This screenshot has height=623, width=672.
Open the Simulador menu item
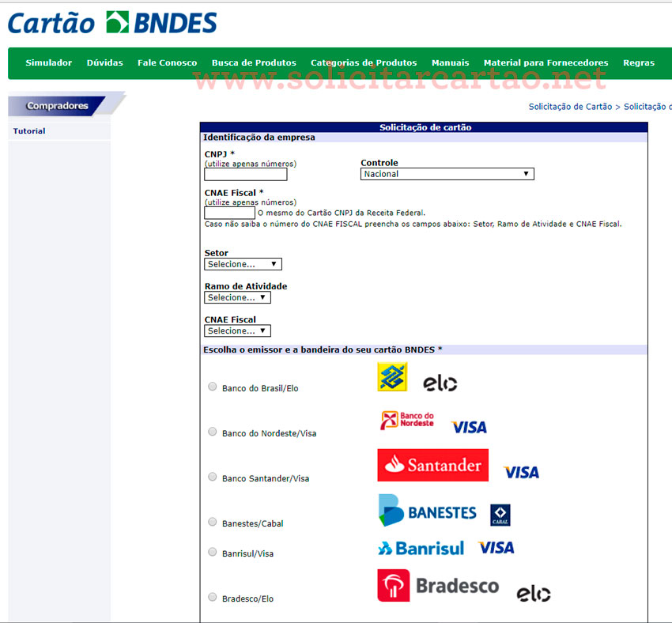click(48, 63)
